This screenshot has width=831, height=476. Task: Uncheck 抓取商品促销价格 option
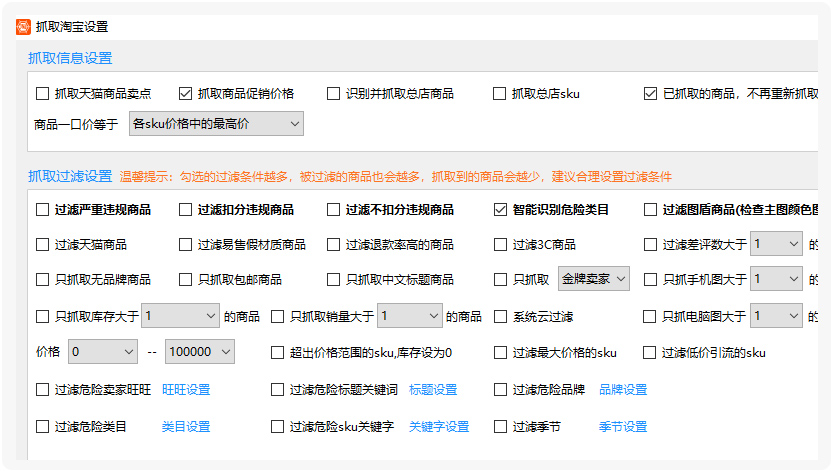point(185,94)
